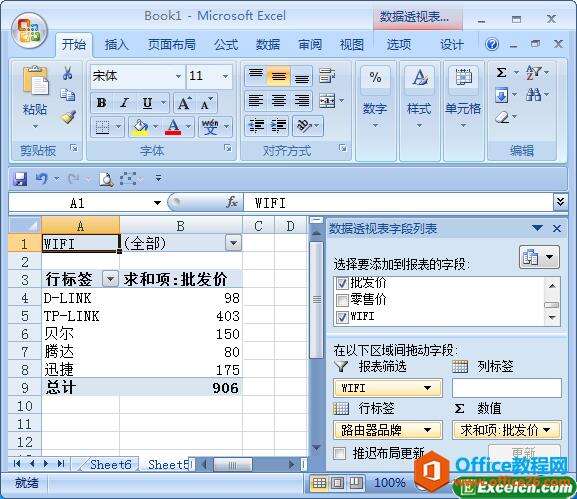Click Find and Select binoculars

533,95
